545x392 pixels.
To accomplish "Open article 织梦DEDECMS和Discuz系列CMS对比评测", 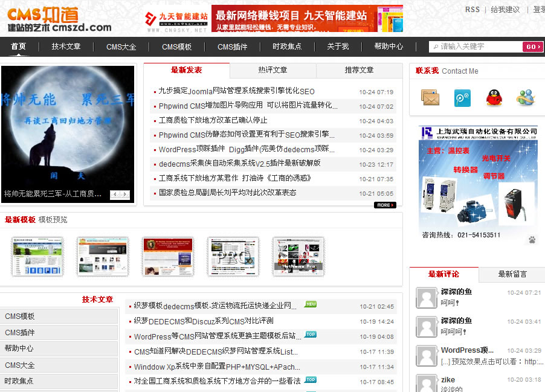I will 204,321.
